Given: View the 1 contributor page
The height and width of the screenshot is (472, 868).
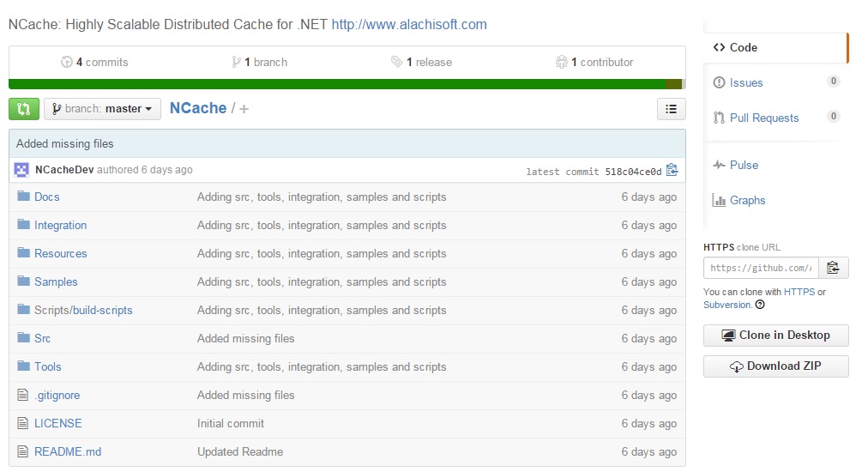Looking at the screenshot, I should [594, 62].
